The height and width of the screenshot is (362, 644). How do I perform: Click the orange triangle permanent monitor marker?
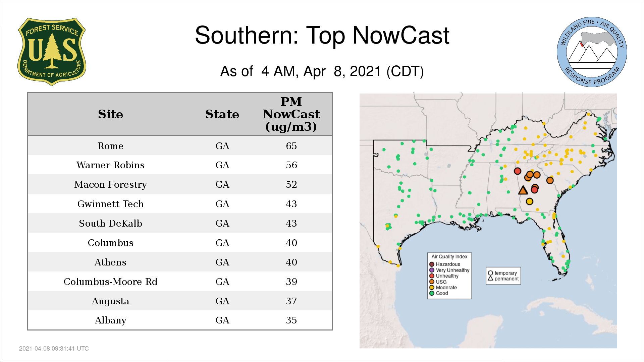click(x=523, y=191)
